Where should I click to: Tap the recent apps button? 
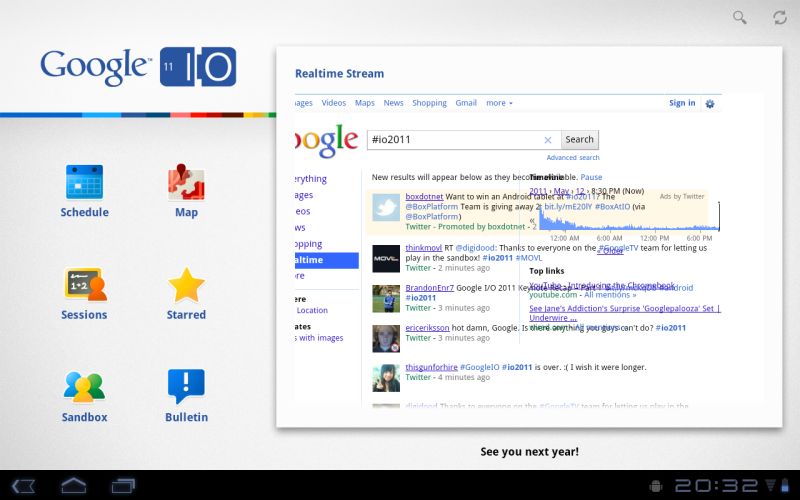pos(123,485)
